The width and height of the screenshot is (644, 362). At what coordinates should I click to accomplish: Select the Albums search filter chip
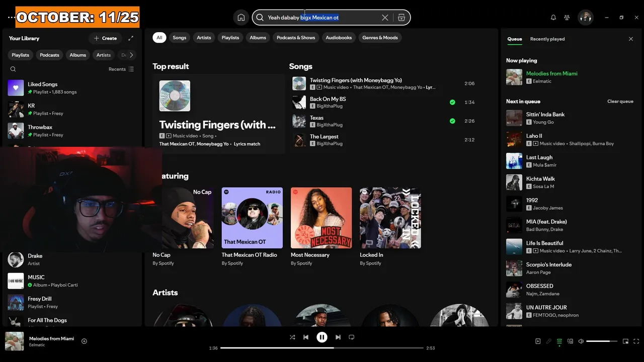[x=258, y=38]
